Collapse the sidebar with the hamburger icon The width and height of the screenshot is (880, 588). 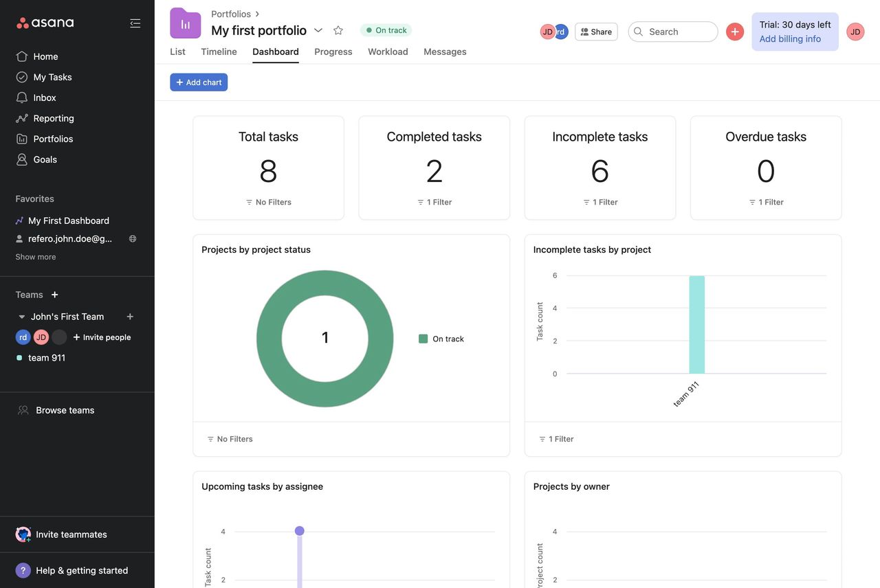pyautogui.click(x=135, y=23)
